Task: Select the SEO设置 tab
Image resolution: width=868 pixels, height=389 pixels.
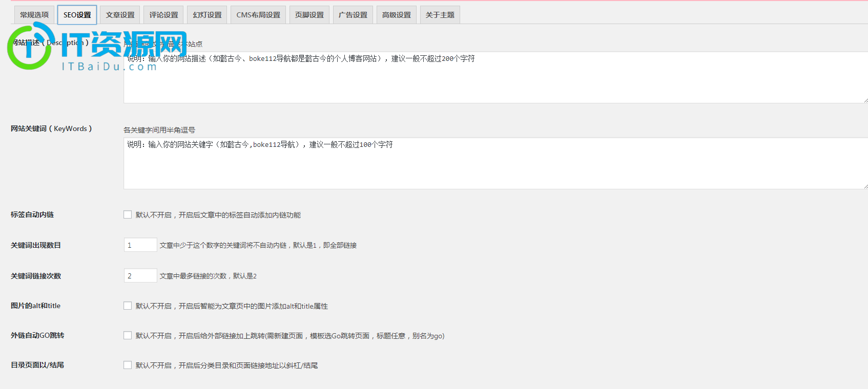Action: (77, 15)
